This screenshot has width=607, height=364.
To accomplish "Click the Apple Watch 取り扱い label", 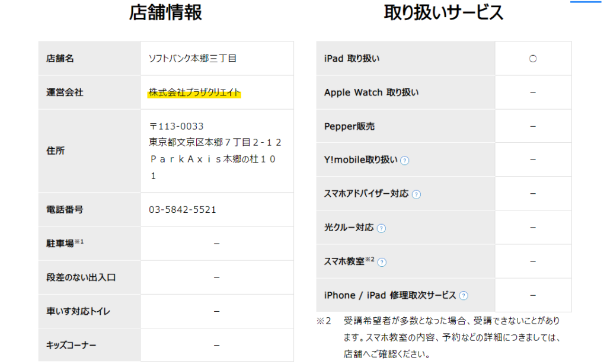I will [x=371, y=92].
